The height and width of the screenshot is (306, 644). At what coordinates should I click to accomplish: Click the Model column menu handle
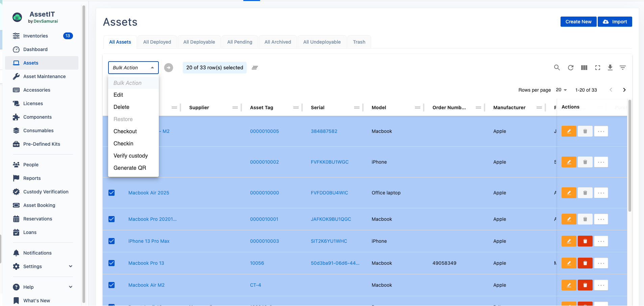pos(418,108)
